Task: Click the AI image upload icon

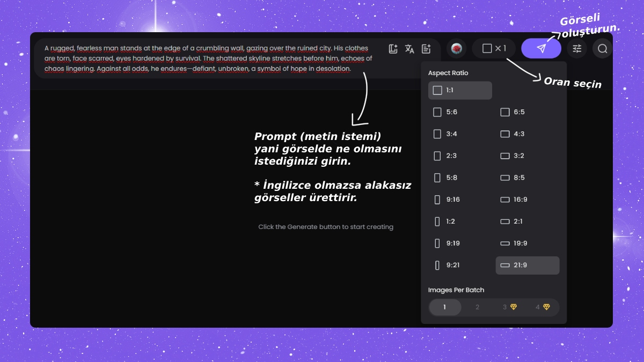Action: pos(393,49)
